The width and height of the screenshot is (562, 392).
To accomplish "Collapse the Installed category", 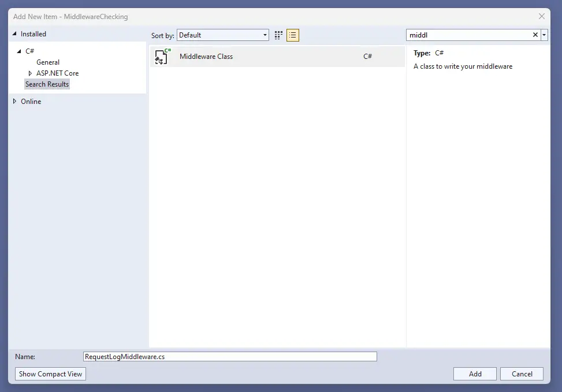I will click(x=14, y=33).
